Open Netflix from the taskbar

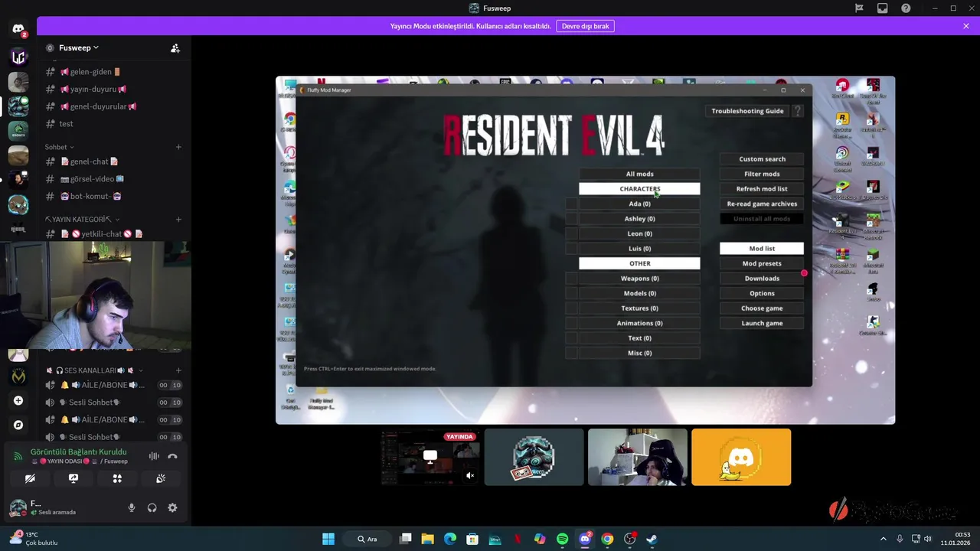518,539
